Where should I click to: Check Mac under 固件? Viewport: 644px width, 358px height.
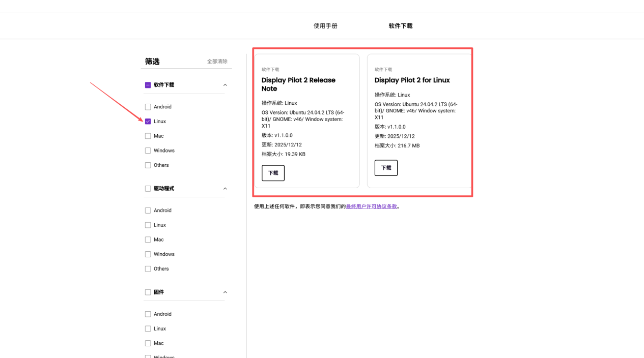pyautogui.click(x=148, y=343)
